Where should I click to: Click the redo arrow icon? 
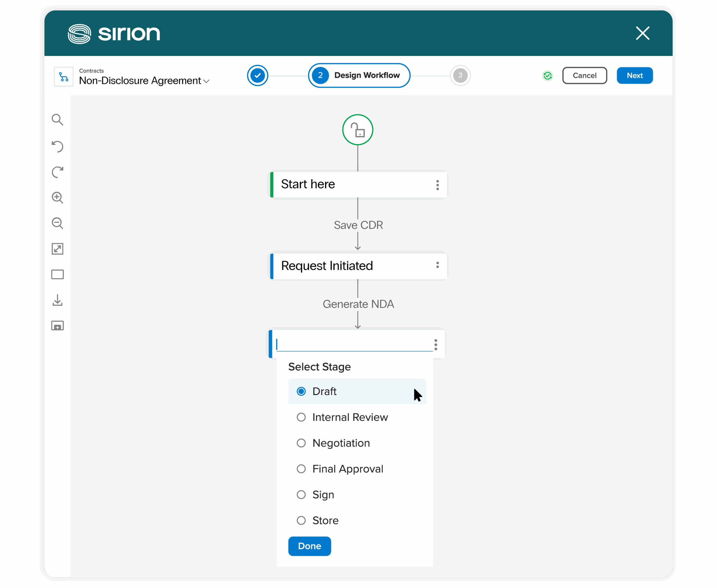[57, 172]
